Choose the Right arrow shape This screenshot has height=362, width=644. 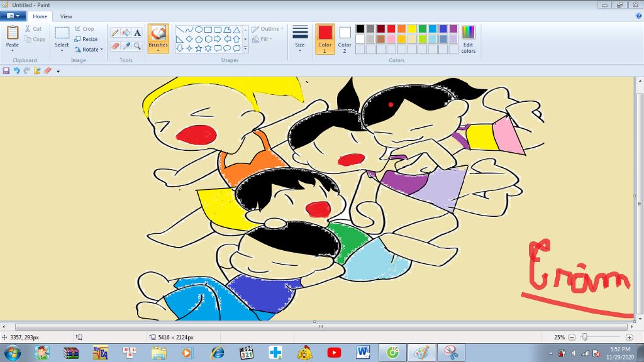[217, 39]
